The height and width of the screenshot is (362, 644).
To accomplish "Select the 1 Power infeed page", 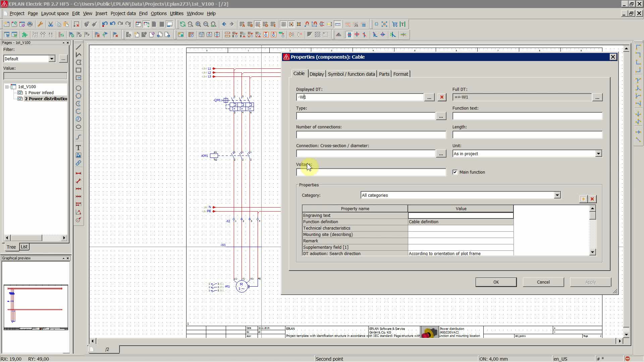I will [x=39, y=93].
